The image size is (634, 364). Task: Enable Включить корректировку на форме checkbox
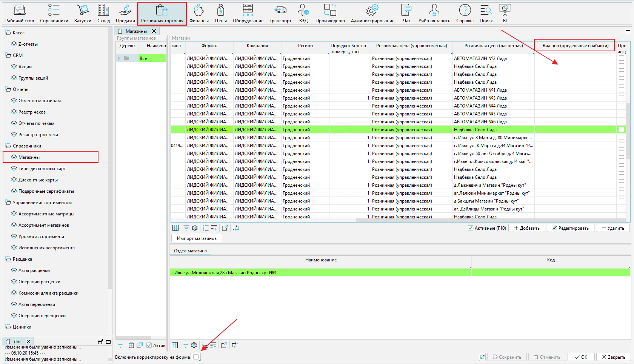click(196, 357)
